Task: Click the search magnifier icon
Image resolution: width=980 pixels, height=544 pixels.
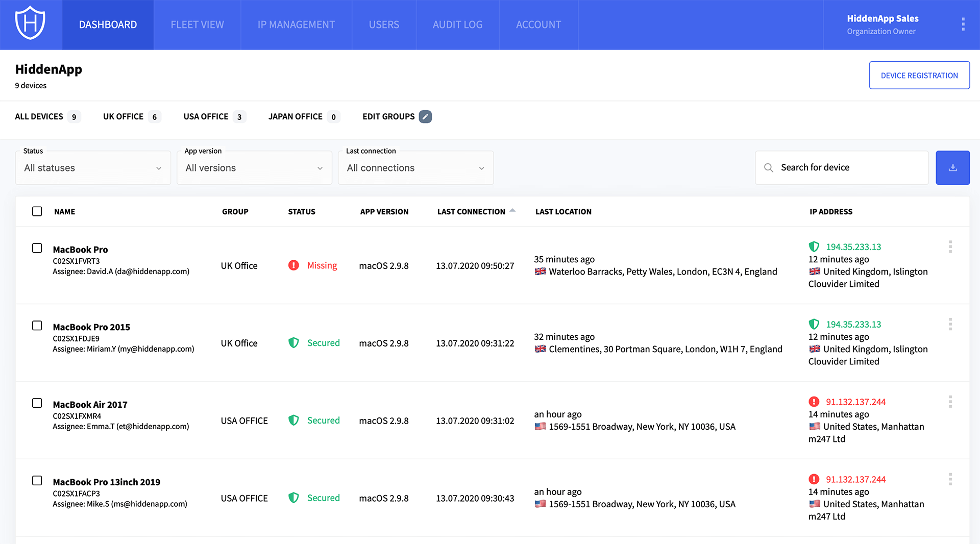Action: (768, 167)
